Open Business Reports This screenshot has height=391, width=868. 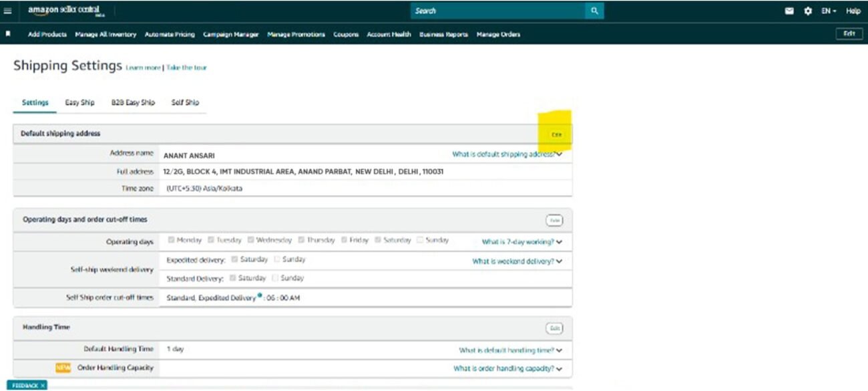point(443,35)
